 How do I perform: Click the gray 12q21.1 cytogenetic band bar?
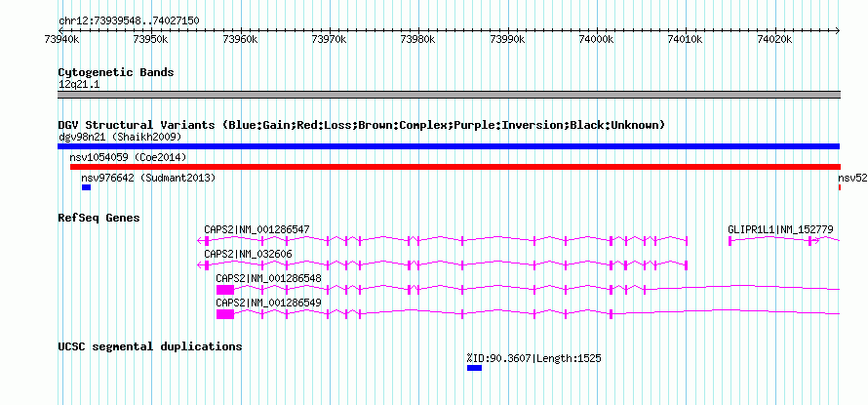click(x=449, y=95)
